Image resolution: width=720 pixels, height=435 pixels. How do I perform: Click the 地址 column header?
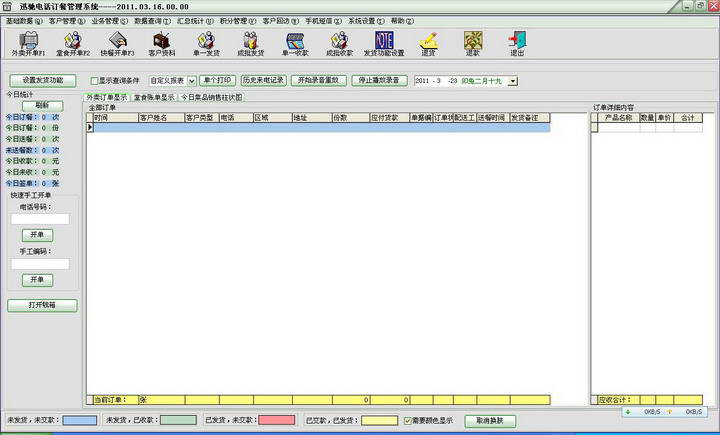pos(312,118)
